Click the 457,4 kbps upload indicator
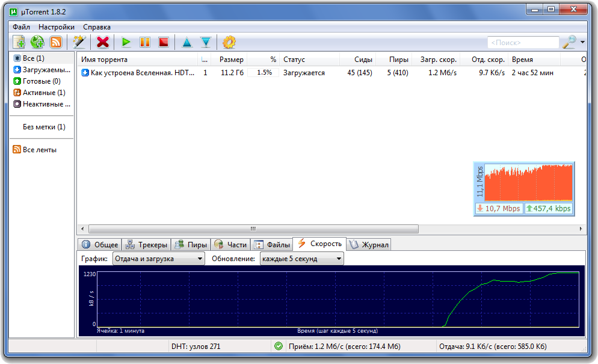Viewport: 598px width, 364px height. 549,208
